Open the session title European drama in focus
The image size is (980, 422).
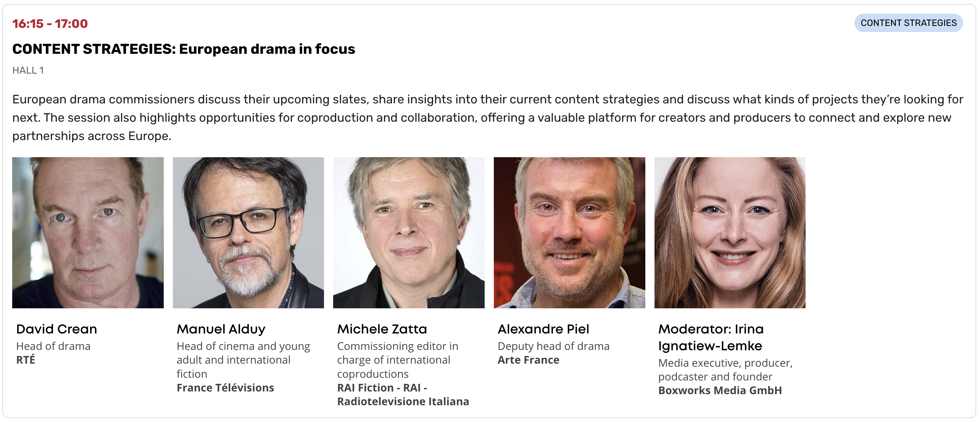tap(184, 49)
